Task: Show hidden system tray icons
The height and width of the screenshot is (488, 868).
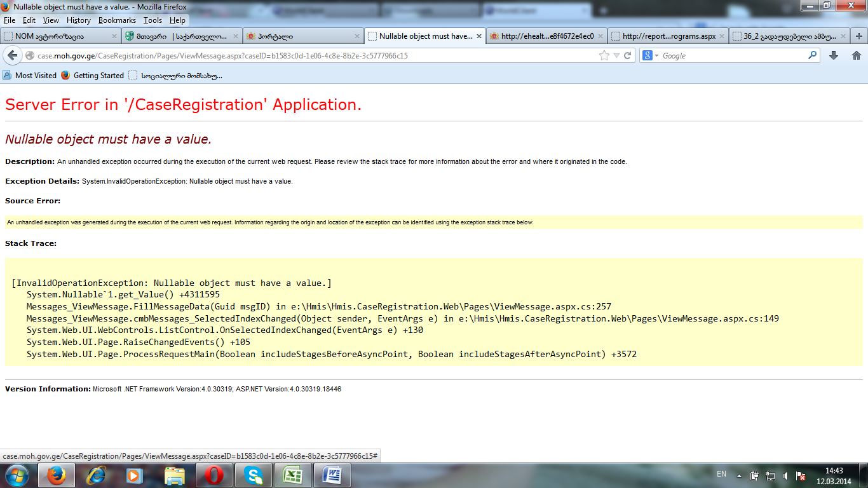Action: (x=738, y=475)
